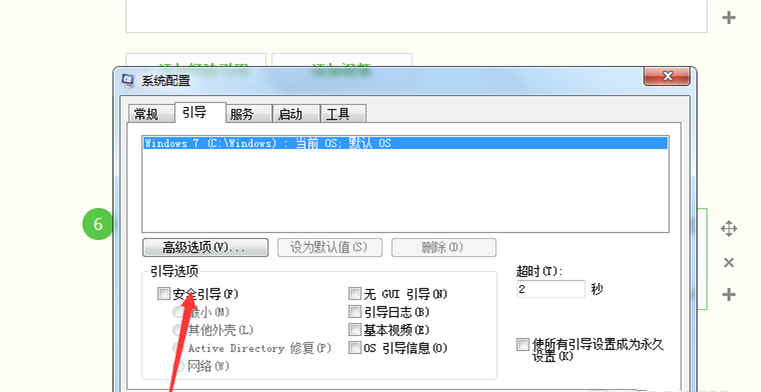
Task: Click the delete X icon beside step 6
Action: coord(728,262)
